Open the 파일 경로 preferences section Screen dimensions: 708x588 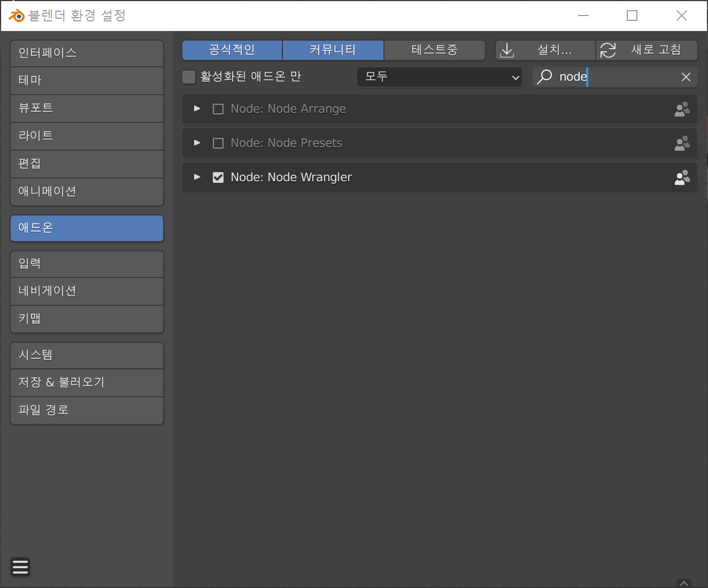tap(87, 411)
